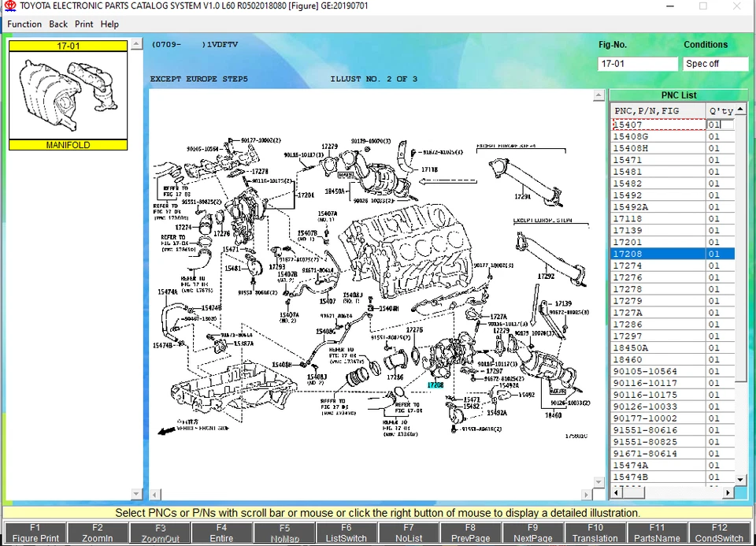Select PNC 18450A in the PNC list
756x546 pixels.
658,348
